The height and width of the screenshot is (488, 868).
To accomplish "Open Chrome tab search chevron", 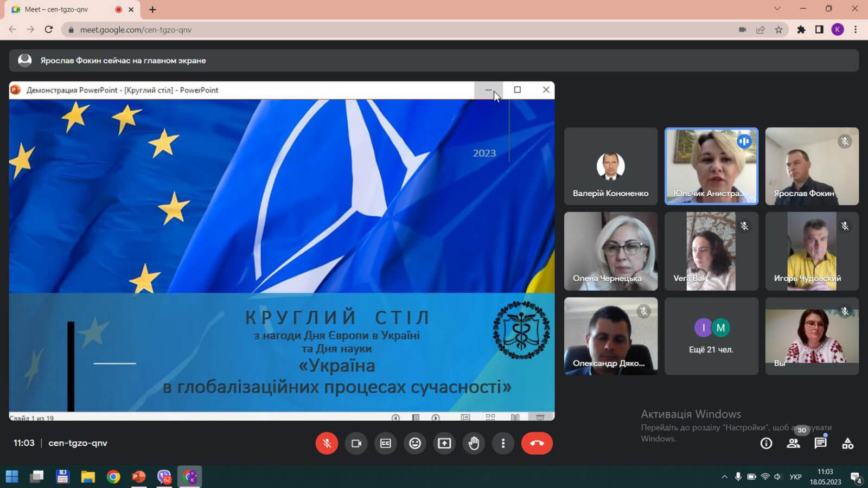I will point(777,9).
